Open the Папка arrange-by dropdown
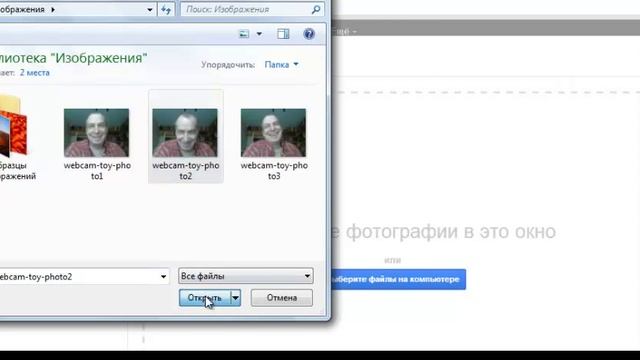 282,64
